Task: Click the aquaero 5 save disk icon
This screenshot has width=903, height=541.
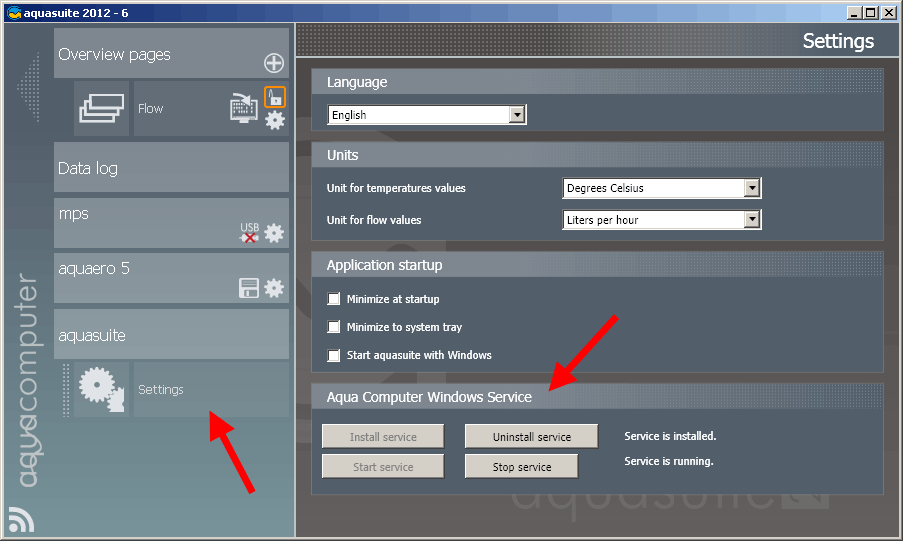Action: pyautogui.click(x=249, y=287)
